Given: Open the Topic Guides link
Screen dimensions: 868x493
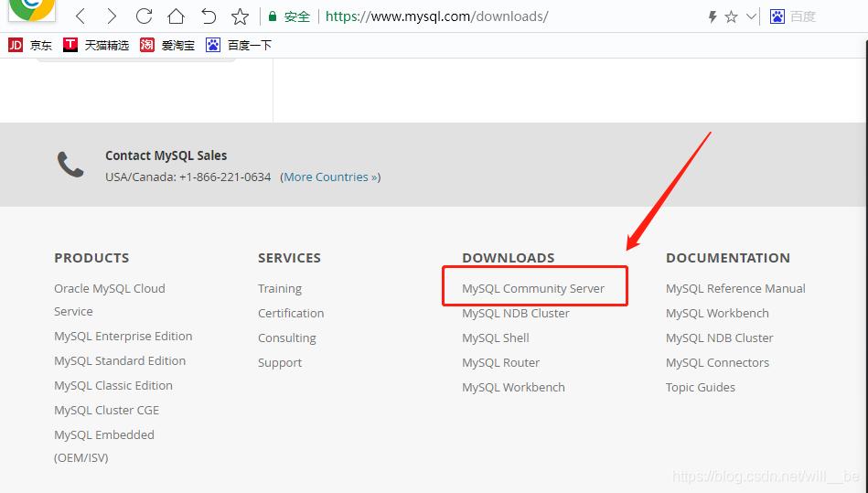Looking at the screenshot, I should pos(701,387).
